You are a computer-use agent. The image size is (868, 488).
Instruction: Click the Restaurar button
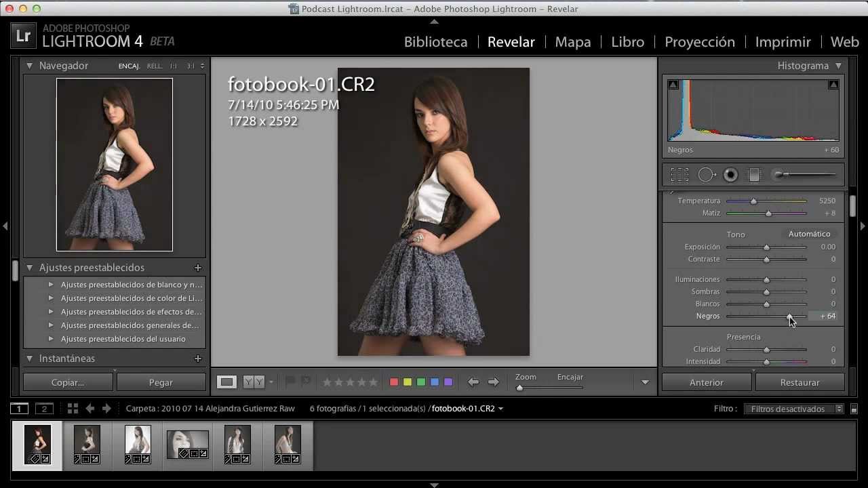(800, 382)
